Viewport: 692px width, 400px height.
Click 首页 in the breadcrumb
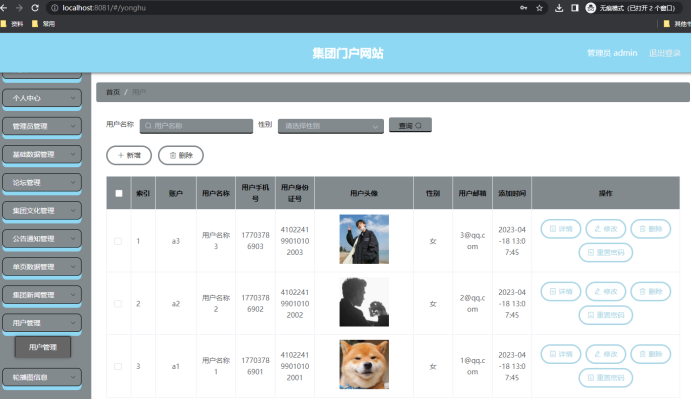point(113,92)
